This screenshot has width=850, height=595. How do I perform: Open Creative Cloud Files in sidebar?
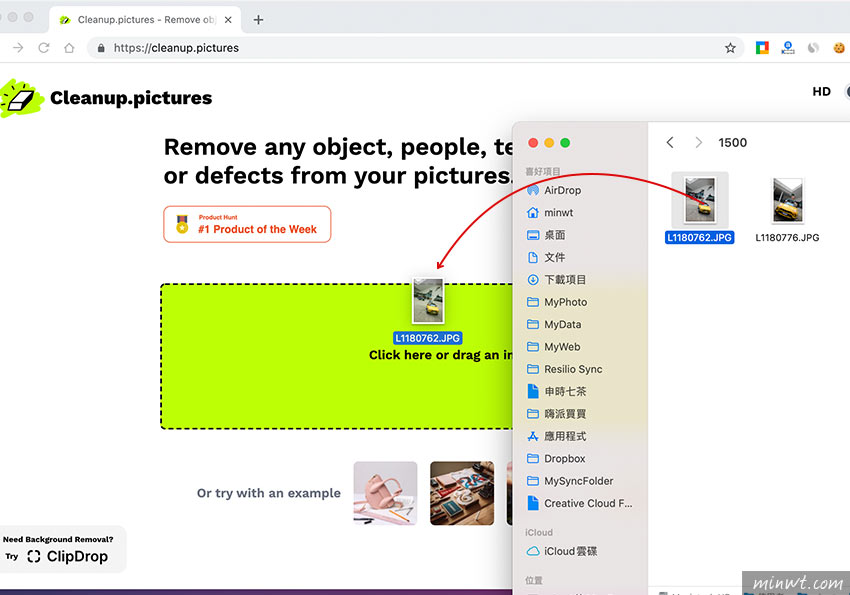pyautogui.click(x=579, y=503)
